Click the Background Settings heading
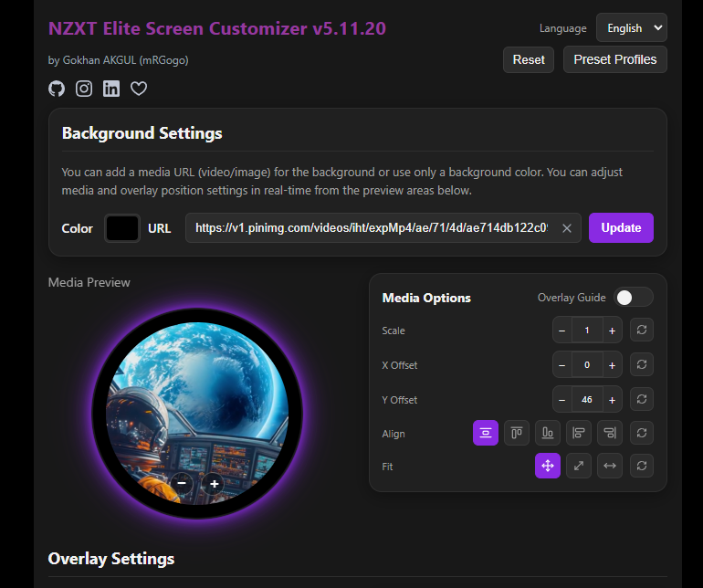The height and width of the screenshot is (588, 703). pyautogui.click(x=142, y=133)
